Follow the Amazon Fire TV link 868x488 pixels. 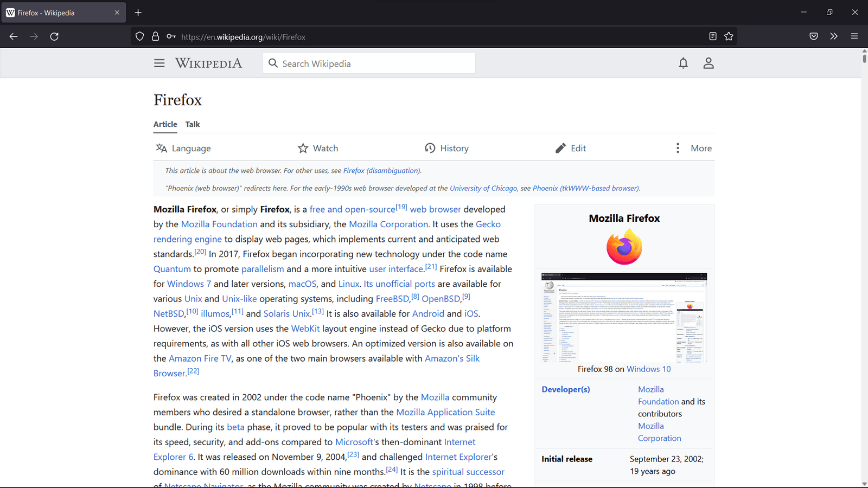[200, 358]
